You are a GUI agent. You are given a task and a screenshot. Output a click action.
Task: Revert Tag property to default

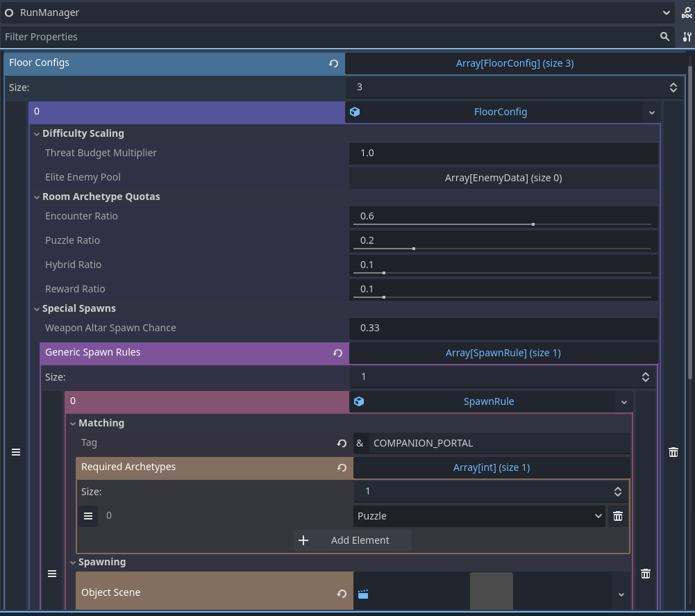[x=342, y=443]
